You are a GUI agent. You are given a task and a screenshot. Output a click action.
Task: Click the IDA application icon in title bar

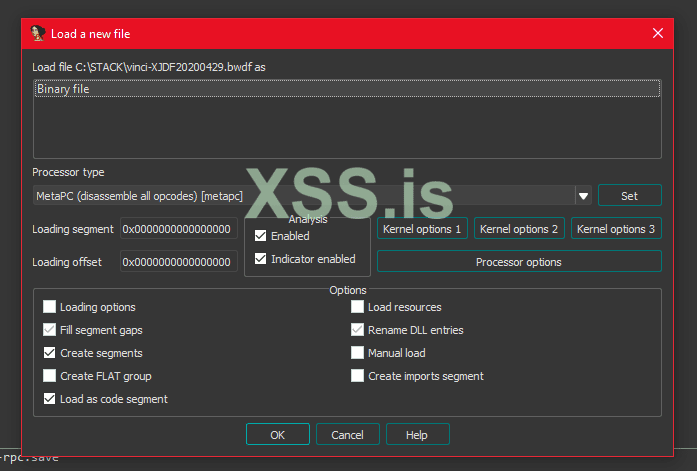pyautogui.click(x=38, y=33)
